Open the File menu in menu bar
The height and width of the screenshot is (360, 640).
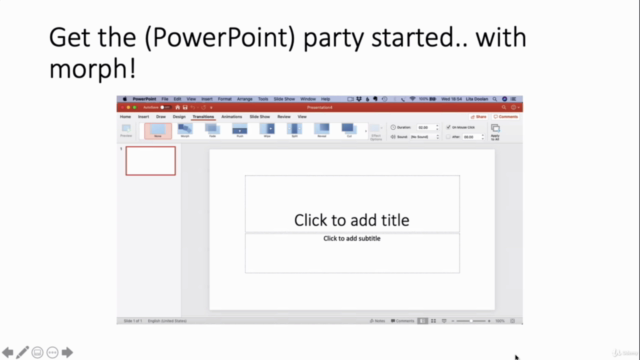click(x=164, y=99)
